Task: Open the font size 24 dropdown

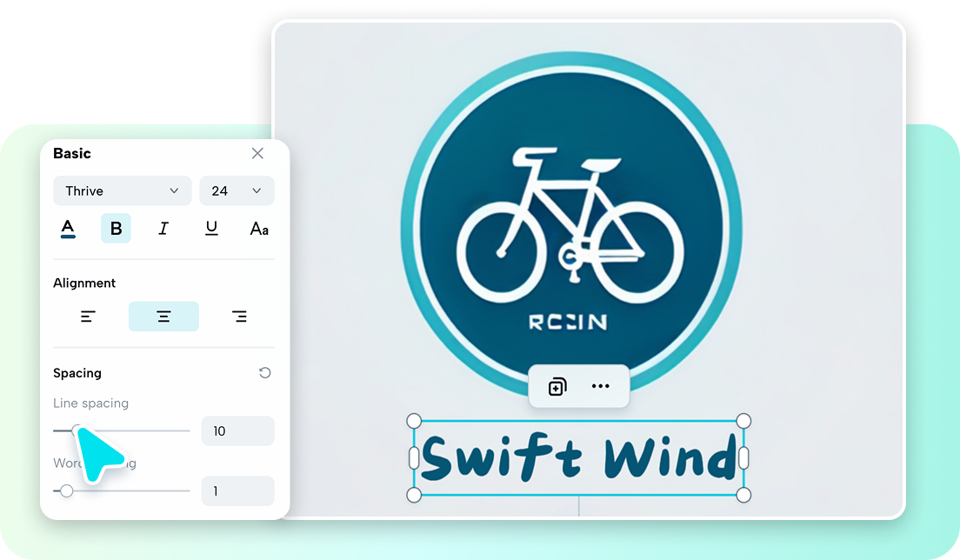Action: [237, 191]
